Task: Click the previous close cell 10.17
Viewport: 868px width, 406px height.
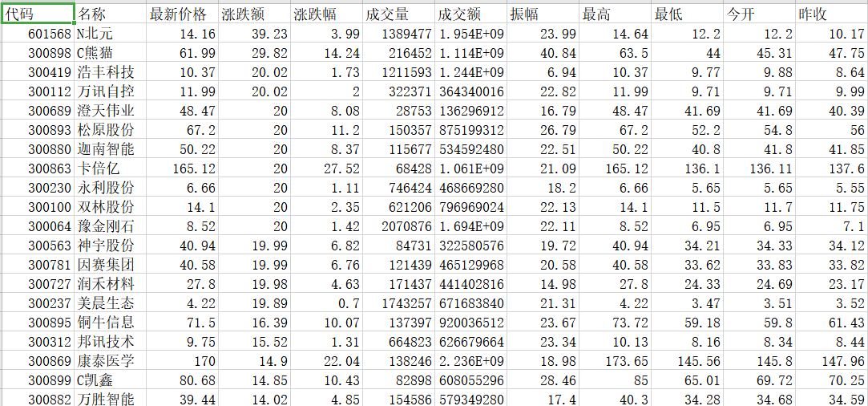Action: pyautogui.click(x=832, y=35)
